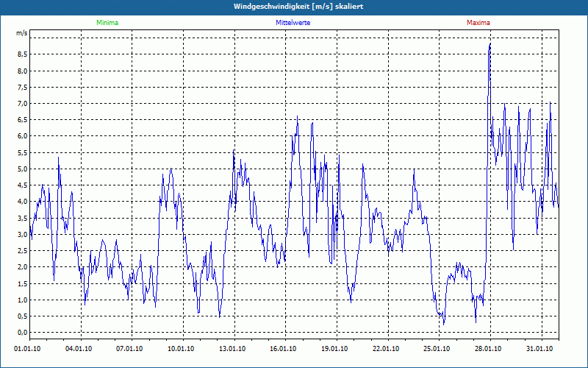
Task: Click the 1,5 y-axis value
Action: (x=22, y=283)
